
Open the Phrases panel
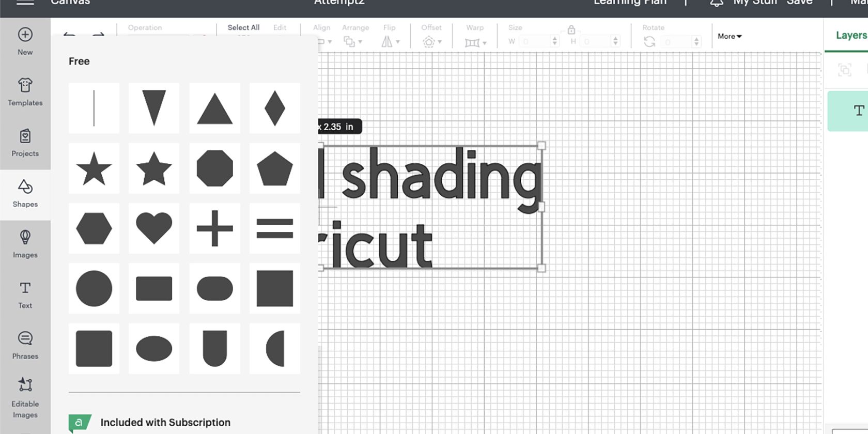point(25,345)
